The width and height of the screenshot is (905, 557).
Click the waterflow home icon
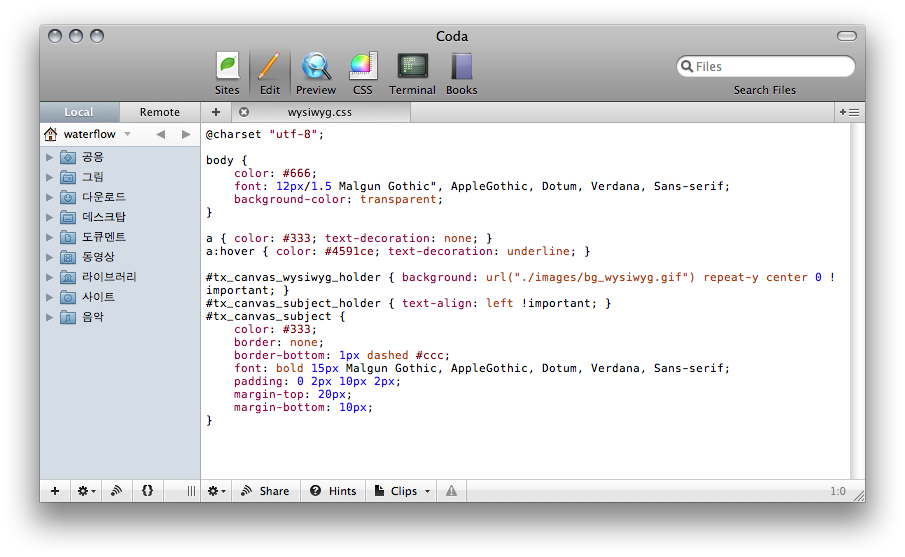coord(51,134)
